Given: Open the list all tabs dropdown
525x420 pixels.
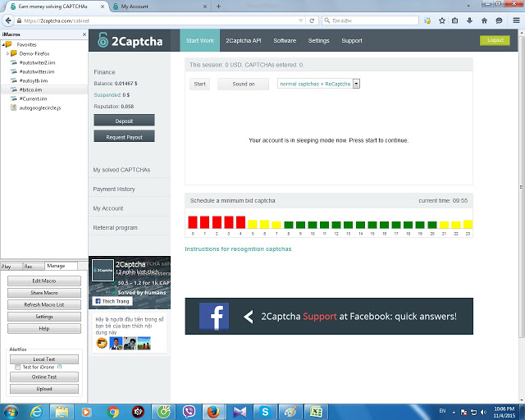Looking at the screenshot, I should pyautogui.click(x=468, y=6).
